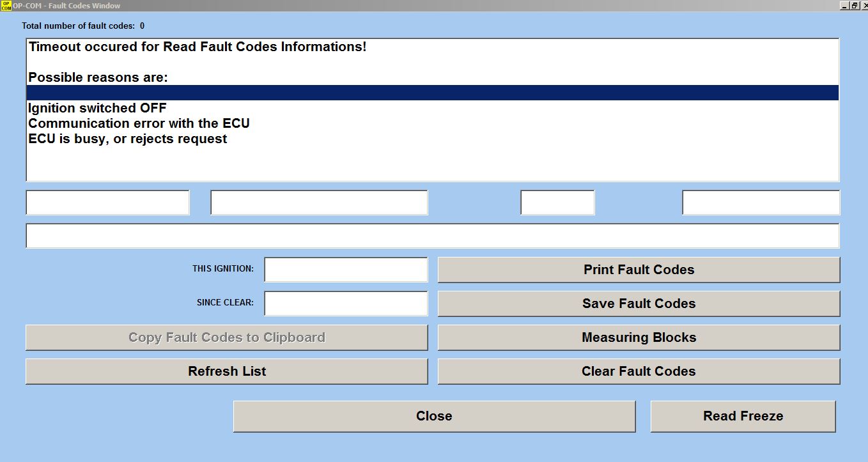This screenshot has height=462, width=868.
Task: Restore down the Fault Codes window
Action: (x=854, y=6)
